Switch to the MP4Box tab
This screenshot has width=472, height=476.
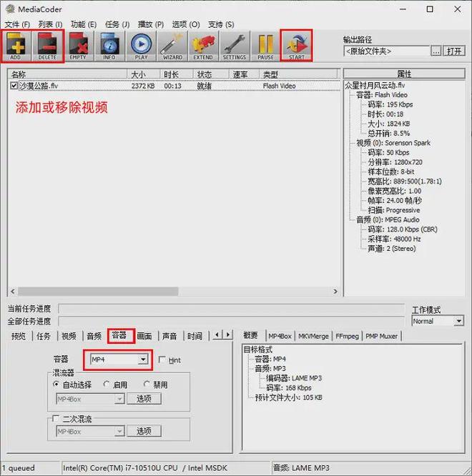tap(280, 336)
